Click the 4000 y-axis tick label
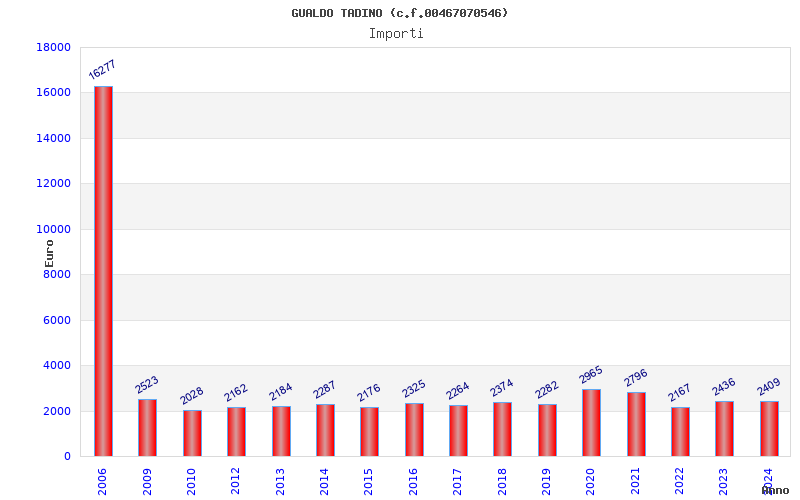Screen dimensions: 800x500 (57, 365)
